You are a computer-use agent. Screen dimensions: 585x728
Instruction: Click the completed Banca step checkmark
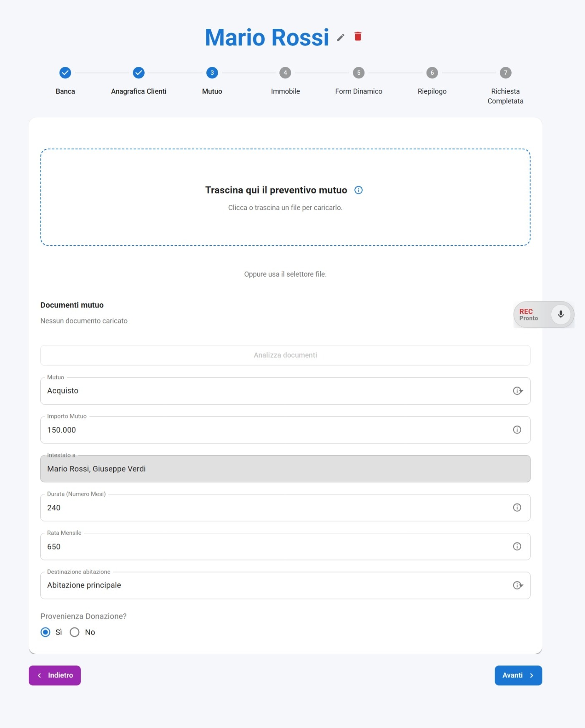(x=65, y=73)
